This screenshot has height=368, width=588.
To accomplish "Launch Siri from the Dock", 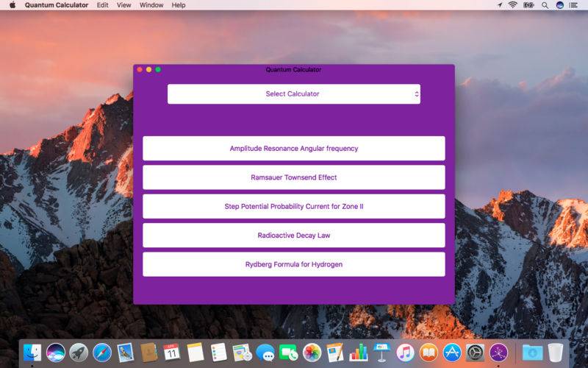I will coord(56,353).
